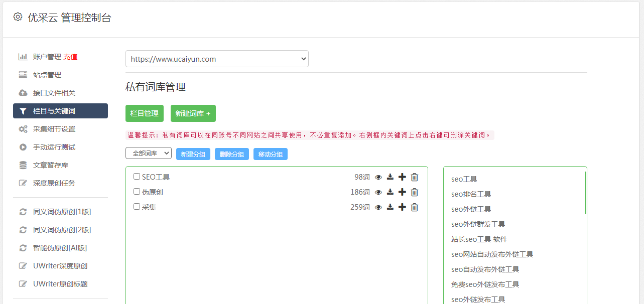This screenshot has width=644, height=304.
Task: Check the SEO工具 checkbox
Action: [x=137, y=177]
